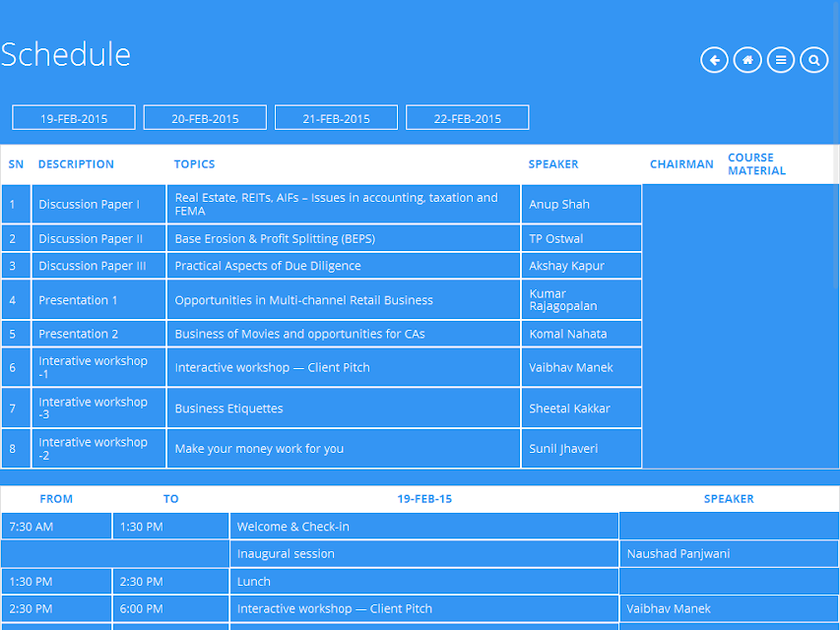
Task: Open Client Pitch topic in topics table
Action: (x=344, y=367)
